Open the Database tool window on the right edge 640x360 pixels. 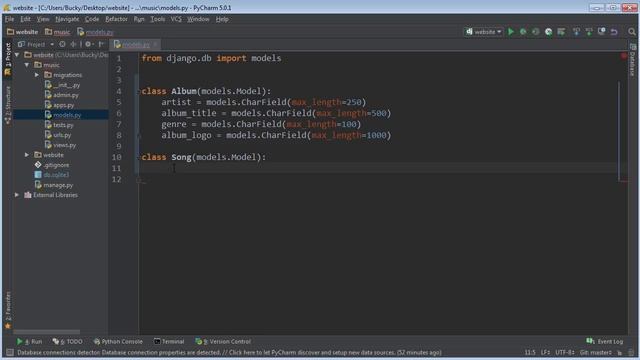click(x=633, y=60)
